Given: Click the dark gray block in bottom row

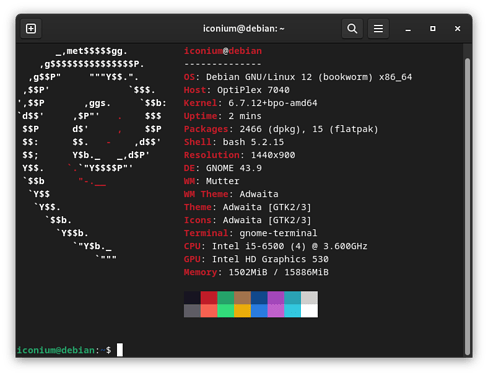Looking at the screenshot, I should pyautogui.click(x=192, y=311).
